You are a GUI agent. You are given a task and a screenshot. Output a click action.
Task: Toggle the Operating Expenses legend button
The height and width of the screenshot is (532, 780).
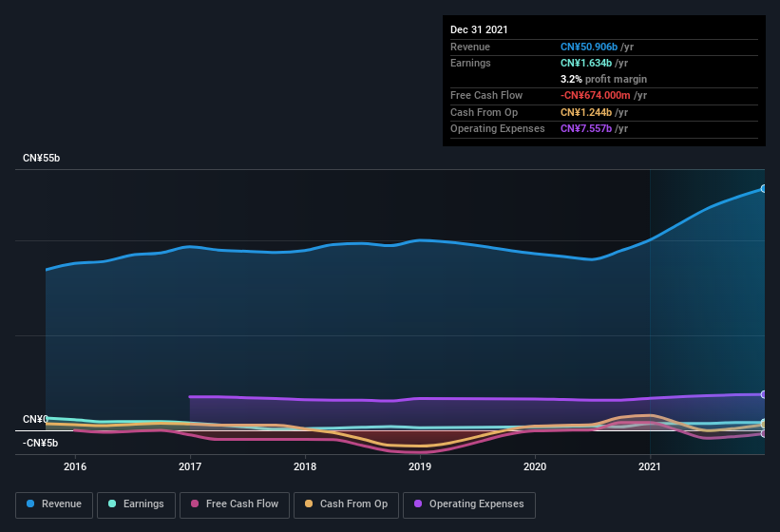pyautogui.click(x=469, y=504)
